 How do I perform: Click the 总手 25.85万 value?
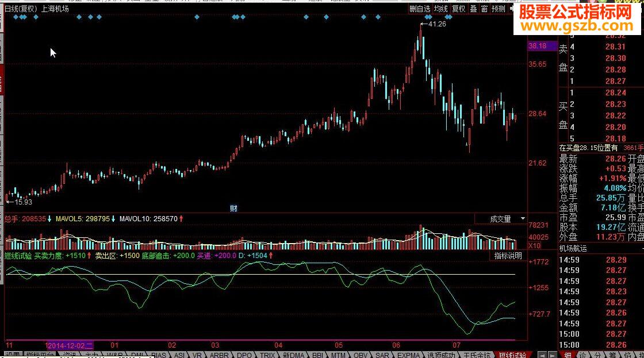[611, 198]
